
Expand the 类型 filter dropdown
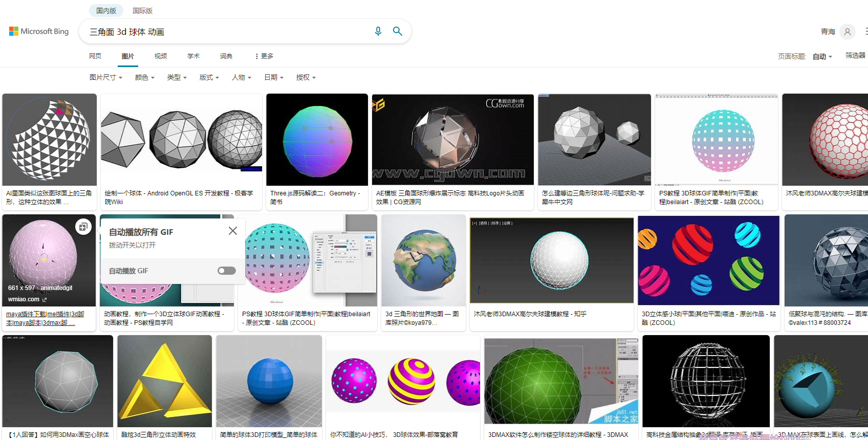pos(177,77)
